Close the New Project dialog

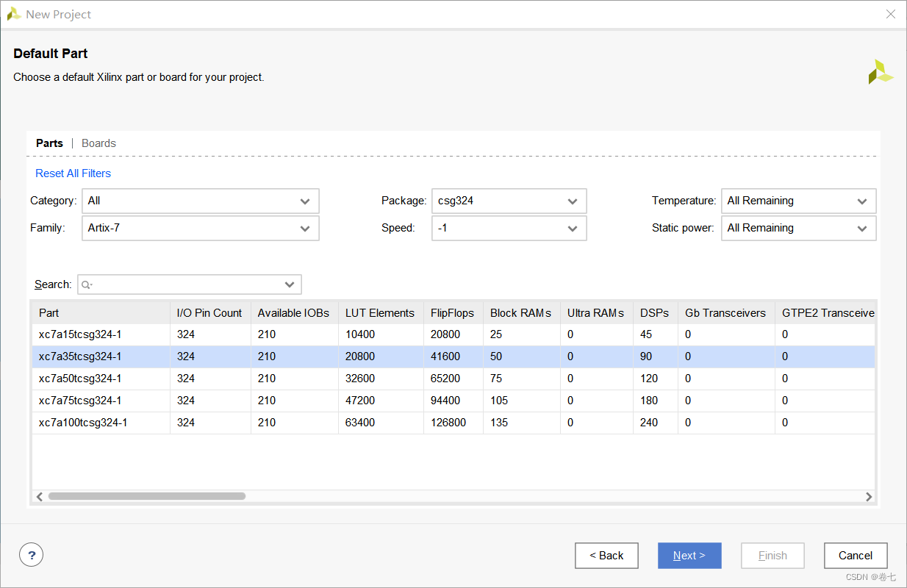pyautogui.click(x=890, y=14)
